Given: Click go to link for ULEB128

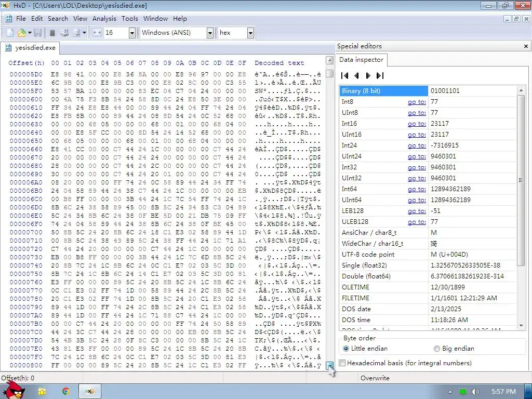Looking at the screenshot, I should 417,221.
